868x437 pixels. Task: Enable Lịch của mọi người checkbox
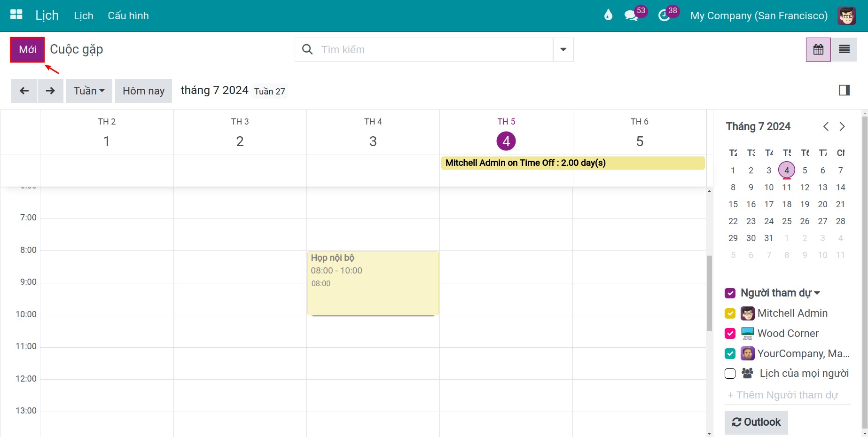(730, 374)
